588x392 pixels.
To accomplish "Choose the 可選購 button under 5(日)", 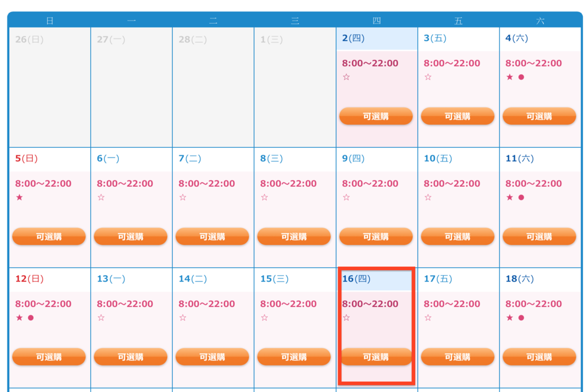I will [49, 237].
